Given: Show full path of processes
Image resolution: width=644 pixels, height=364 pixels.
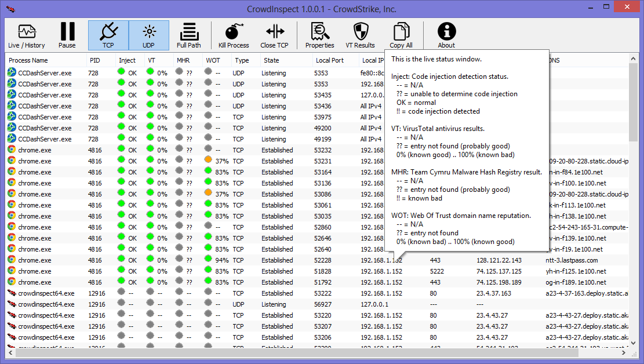Looking at the screenshot, I should [x=189, y=36].
